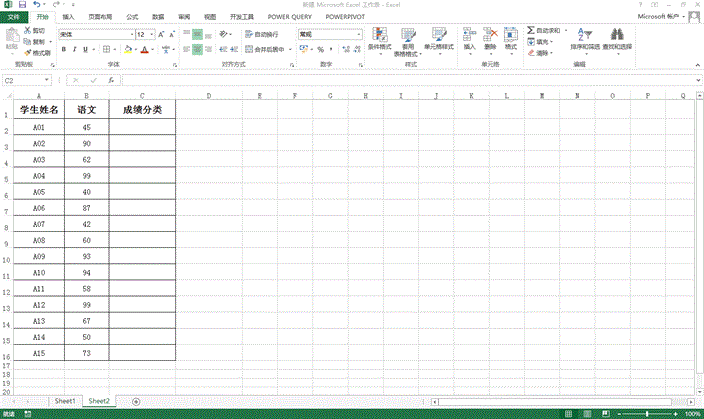The image size is (704, 419).
Task: Click the Insert Function fx icon
Action: pos(110,80)
